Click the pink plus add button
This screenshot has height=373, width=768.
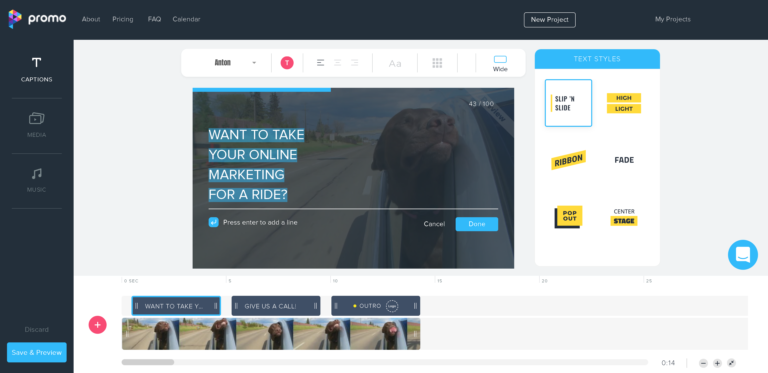97,325
